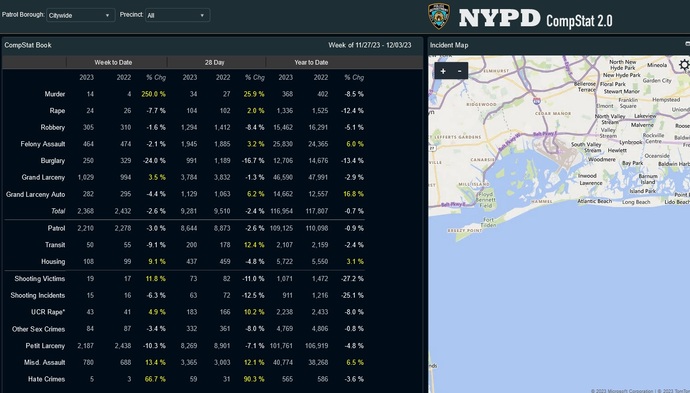Click the Grand Larceny Auto row label

(36, 194)
